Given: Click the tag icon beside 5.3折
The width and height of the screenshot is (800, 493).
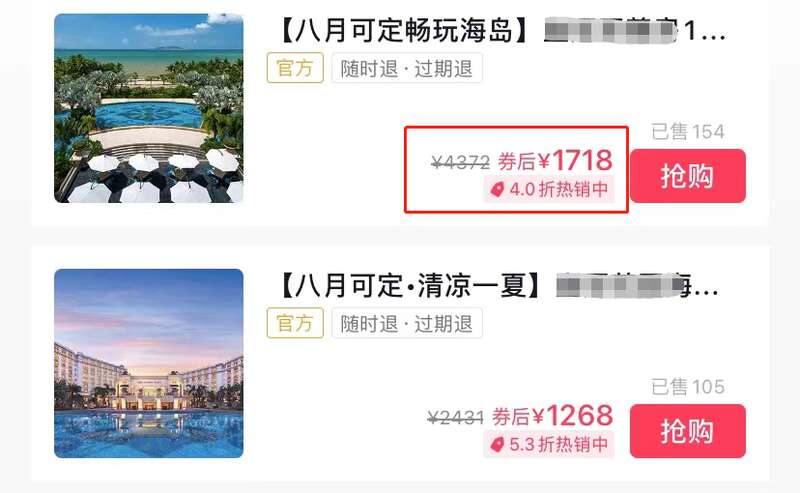Looking at the screenshot, I should coord(497,445).
